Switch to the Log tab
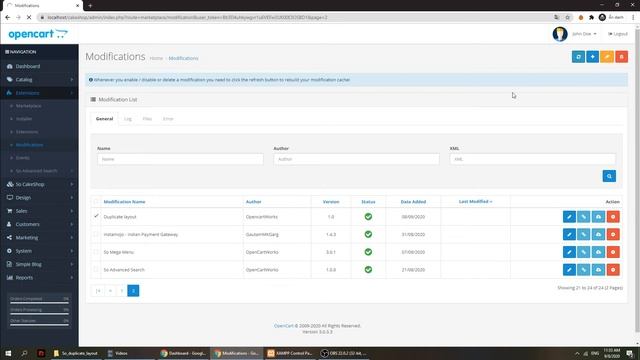The width and height of the screenshot is (640, 360). tap(128, 119)
